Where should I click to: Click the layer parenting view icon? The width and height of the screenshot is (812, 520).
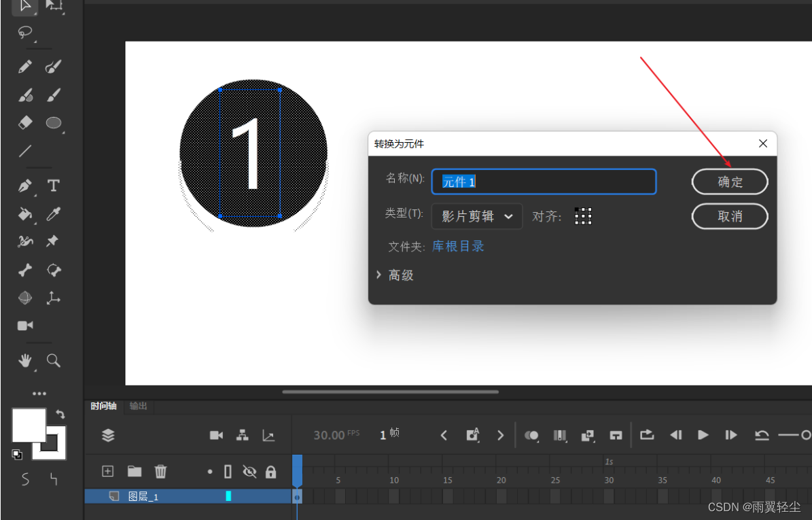click(243, 435)
